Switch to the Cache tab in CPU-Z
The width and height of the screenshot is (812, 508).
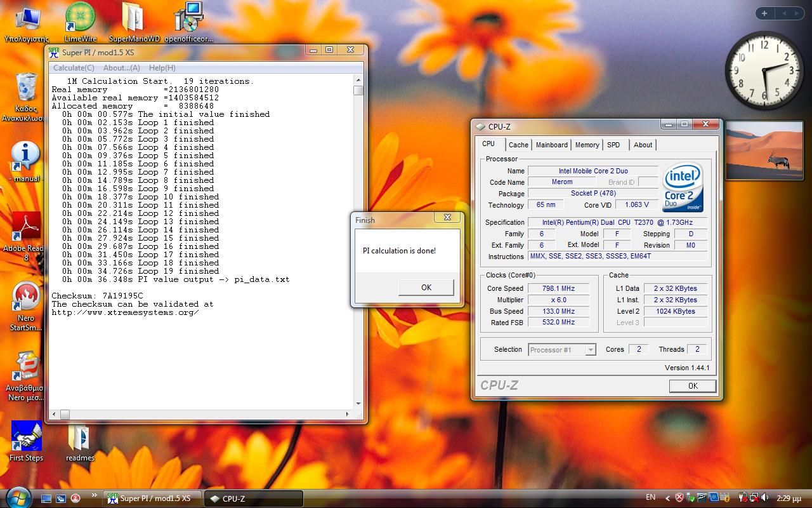(x=518, y=145)
